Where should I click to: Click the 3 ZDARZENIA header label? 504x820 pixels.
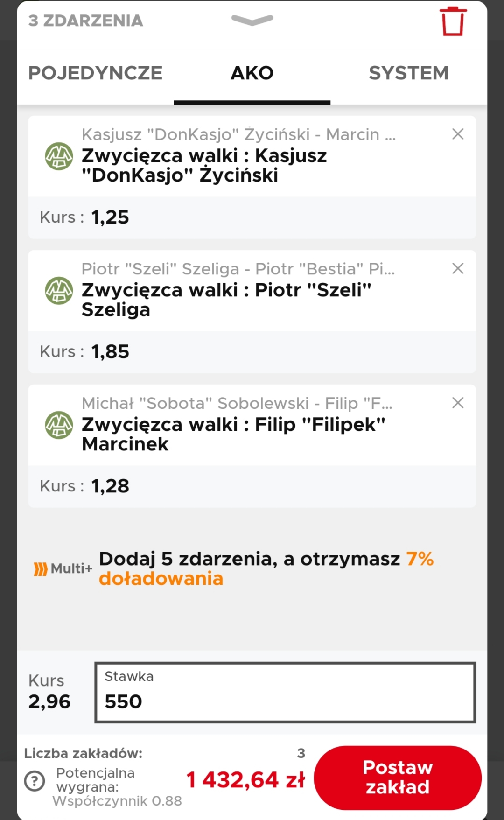tap(86, 21)
